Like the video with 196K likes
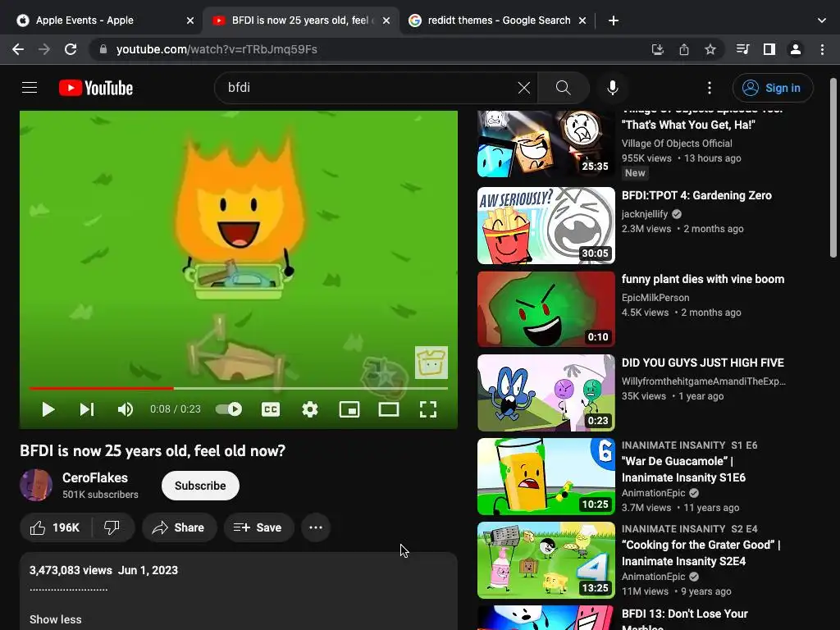Image resolution: width=840 pixels, height=630 pixels. click(55, 527)
